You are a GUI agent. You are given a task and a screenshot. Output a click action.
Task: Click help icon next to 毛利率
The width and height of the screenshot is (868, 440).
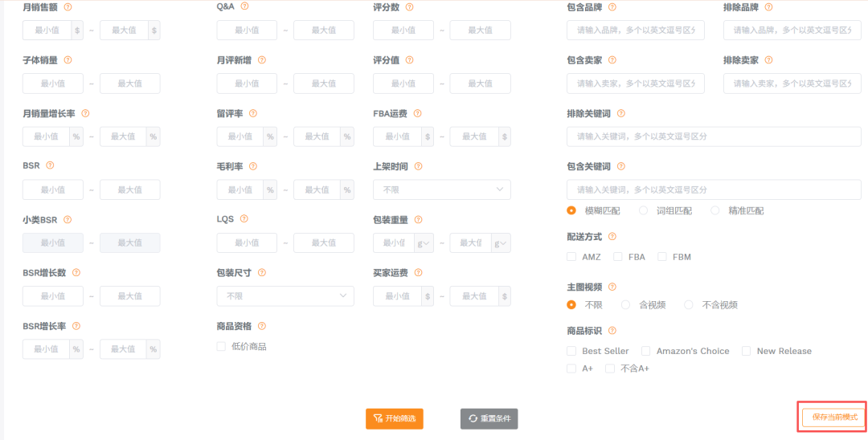click(x=253, y=166)
